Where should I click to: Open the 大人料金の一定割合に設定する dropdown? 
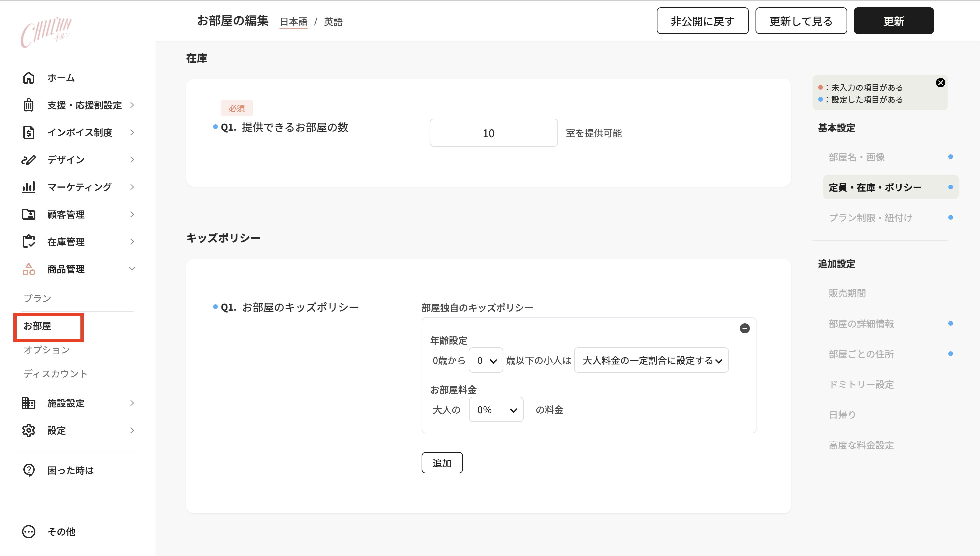[x=651, y=360]
